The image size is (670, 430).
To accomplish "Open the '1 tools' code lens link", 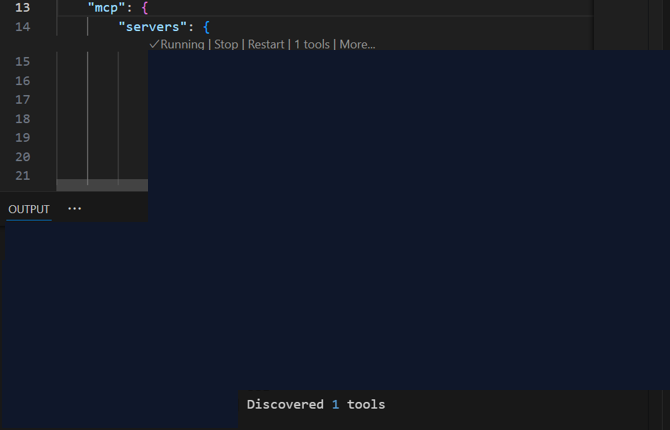I will [312, 45].
